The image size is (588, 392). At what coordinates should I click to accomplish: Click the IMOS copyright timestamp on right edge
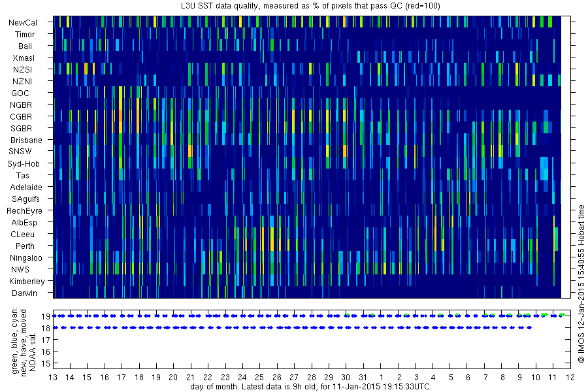pyautogui.click(x=581, y=284)
